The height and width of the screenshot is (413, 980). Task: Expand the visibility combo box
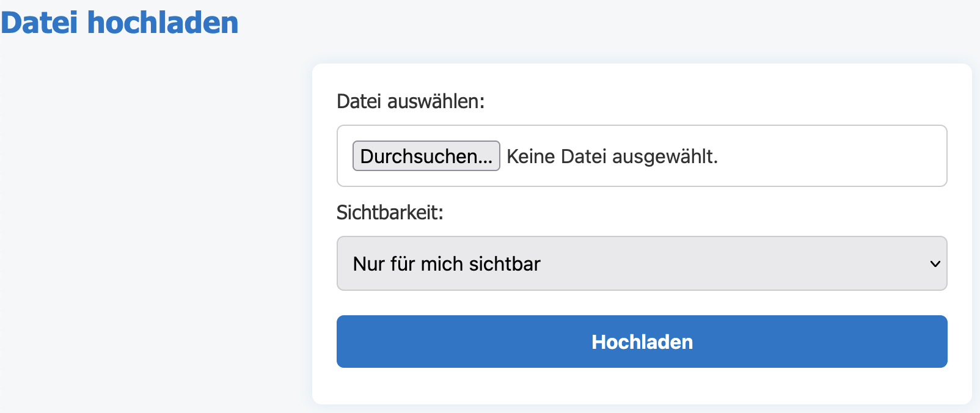(642, 263)
